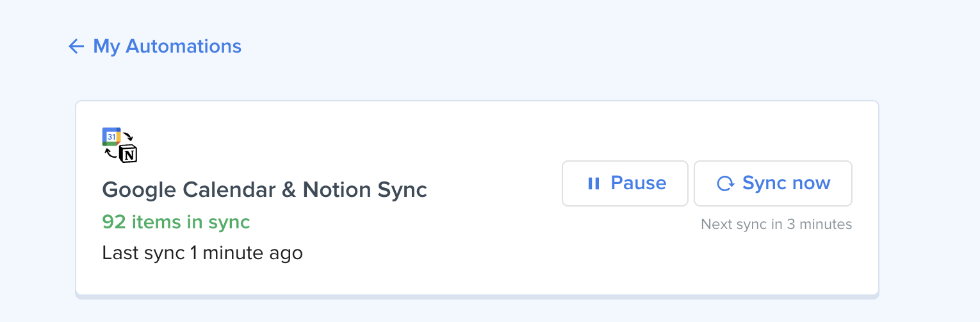Click the word minutes in the next sync note
Image resolution: width=980 pixels, height=322 pixels.
point(828,224)
